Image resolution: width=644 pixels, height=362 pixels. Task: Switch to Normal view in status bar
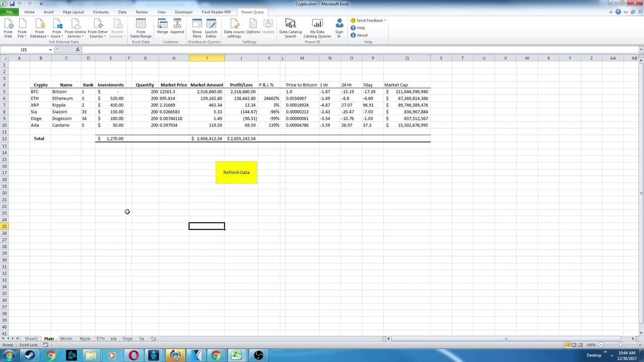tap(567, 345)
